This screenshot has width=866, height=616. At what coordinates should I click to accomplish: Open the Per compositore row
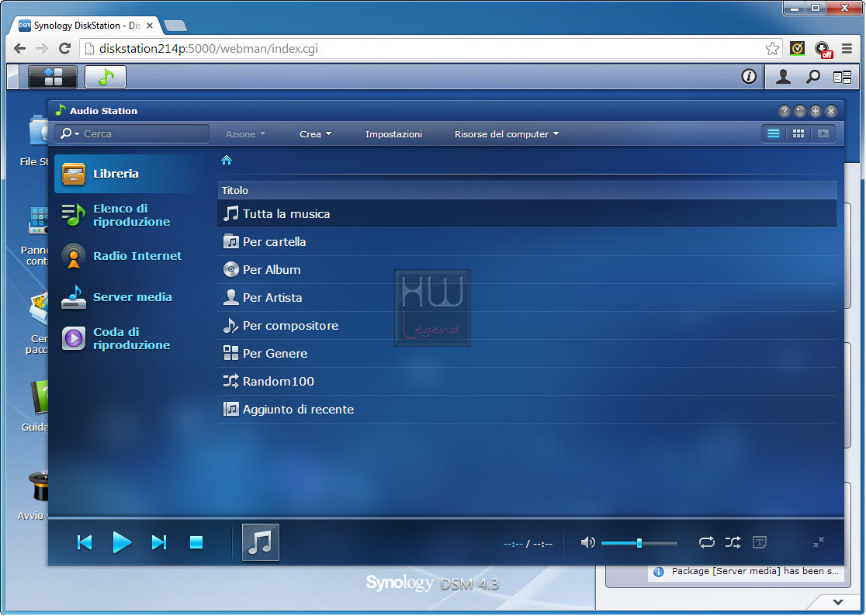(527, 326)
